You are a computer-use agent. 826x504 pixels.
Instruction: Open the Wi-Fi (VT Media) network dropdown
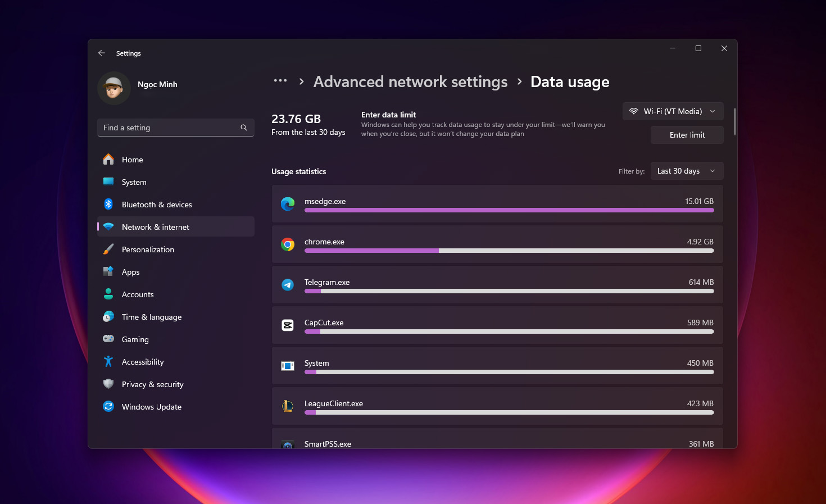click(x=673, y=111)
